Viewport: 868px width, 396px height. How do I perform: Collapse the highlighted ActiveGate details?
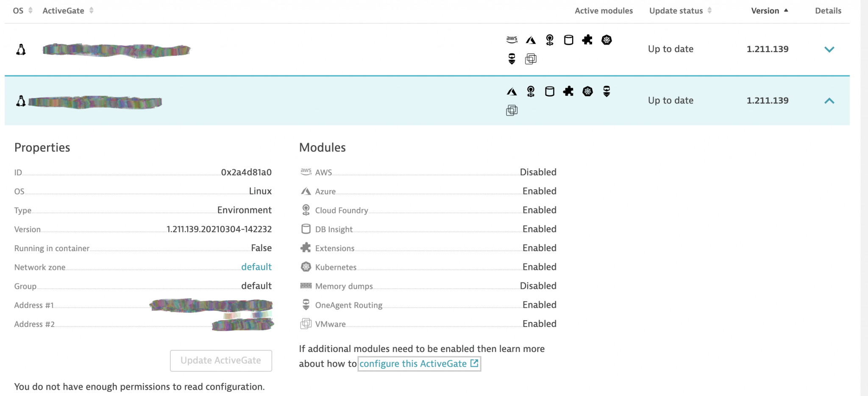tap(829, 101)
